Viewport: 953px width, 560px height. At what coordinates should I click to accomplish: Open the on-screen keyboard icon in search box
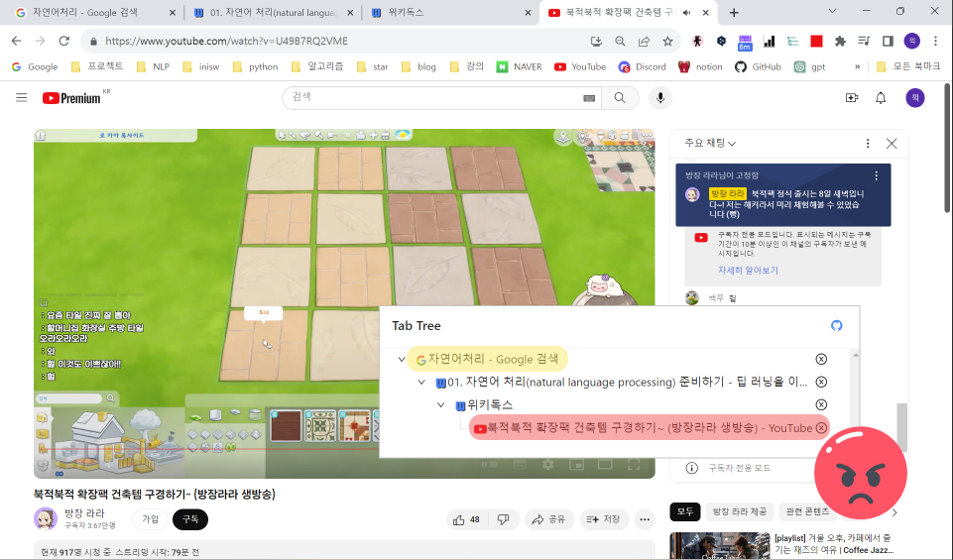click(x=588, y=98)
